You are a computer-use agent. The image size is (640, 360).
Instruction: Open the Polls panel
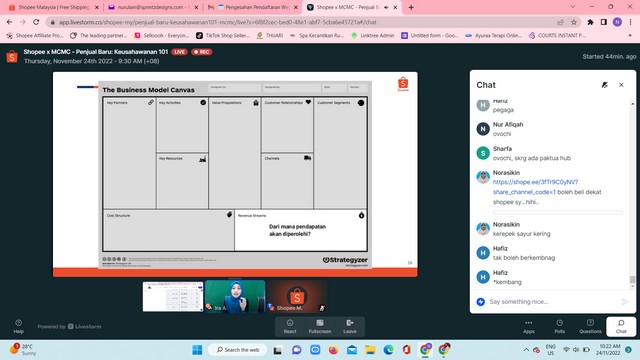pos(560,327)
